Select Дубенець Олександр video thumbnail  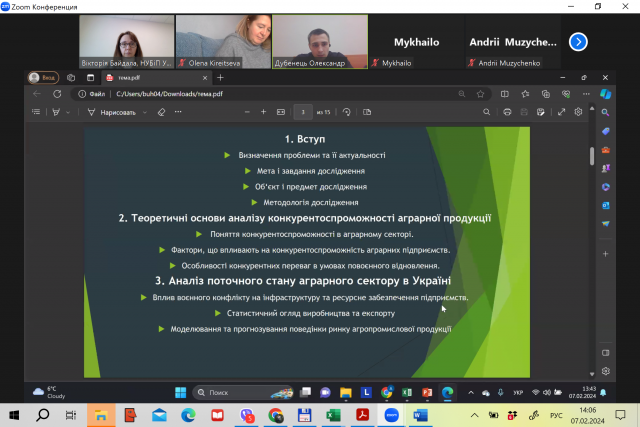pyautogui.click(x=320, y=42)
